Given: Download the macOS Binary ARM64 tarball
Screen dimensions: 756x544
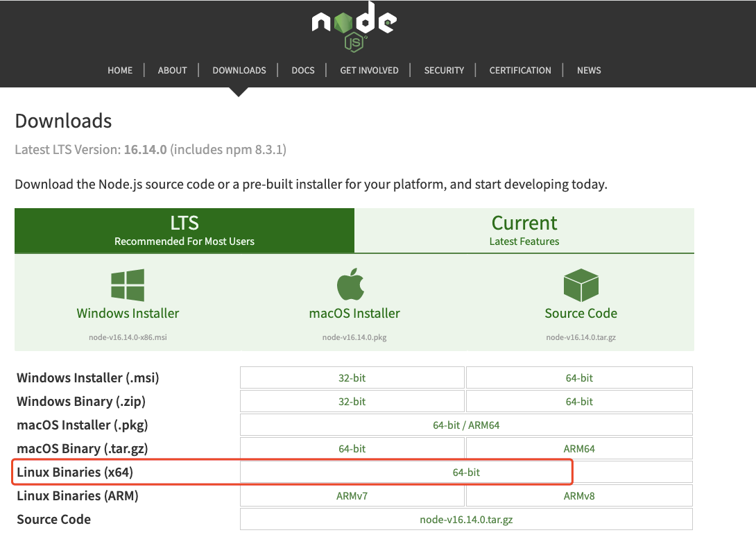Looking at the screenshot, I should (579, 449).
